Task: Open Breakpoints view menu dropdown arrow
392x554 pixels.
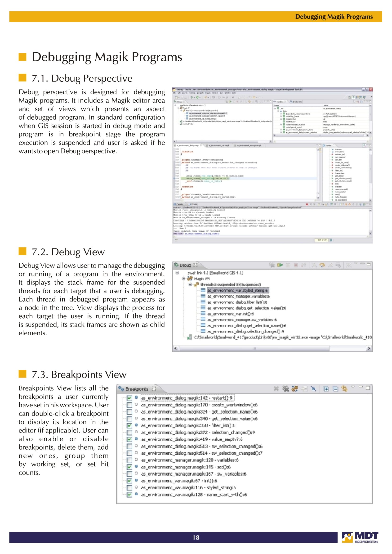Action: click(x=353, y=387)
